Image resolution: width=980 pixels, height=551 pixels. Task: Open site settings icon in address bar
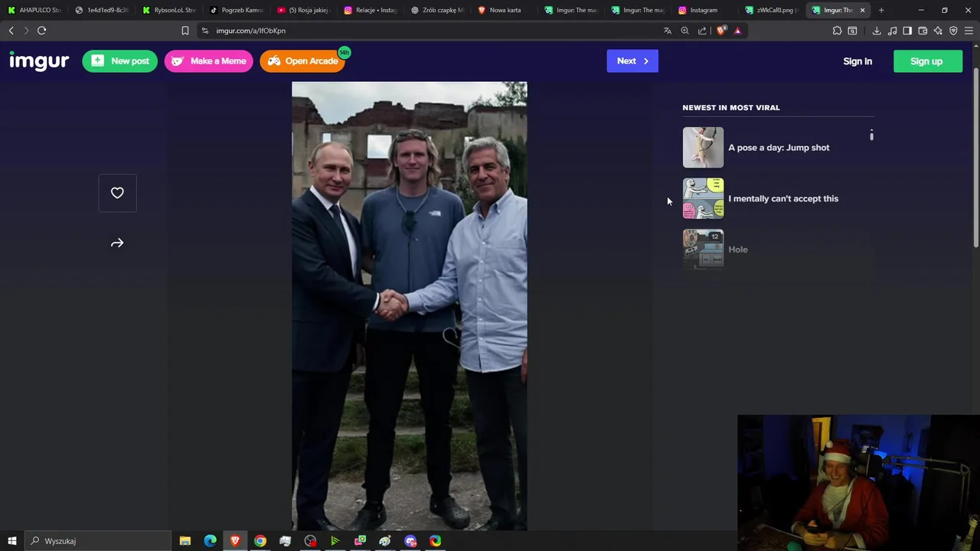(204, 31)
